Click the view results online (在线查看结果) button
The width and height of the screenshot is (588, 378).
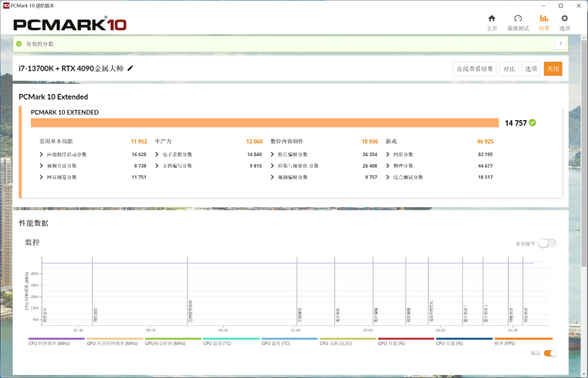tap(475, 69)
